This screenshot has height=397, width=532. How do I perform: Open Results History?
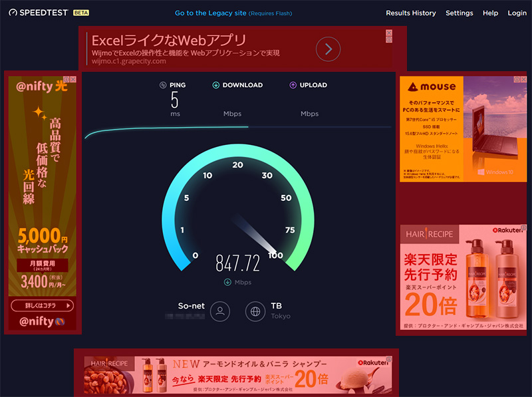coord(411,13)
